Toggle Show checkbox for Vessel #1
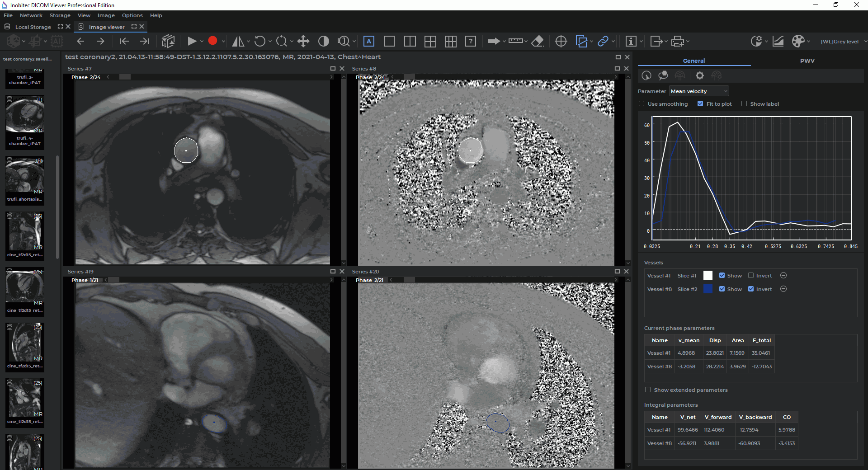The image size is (868, 470). pos(722,276)
